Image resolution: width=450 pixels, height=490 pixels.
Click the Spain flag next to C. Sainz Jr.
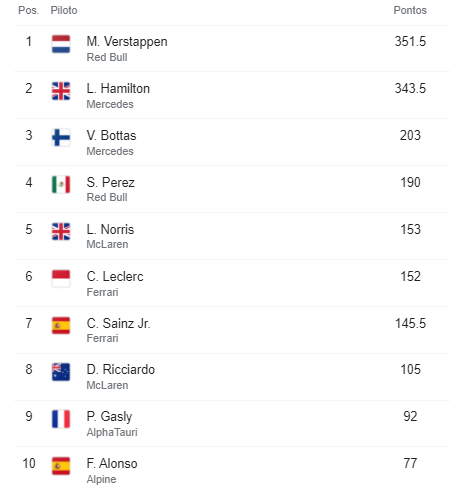pos(61,326)
